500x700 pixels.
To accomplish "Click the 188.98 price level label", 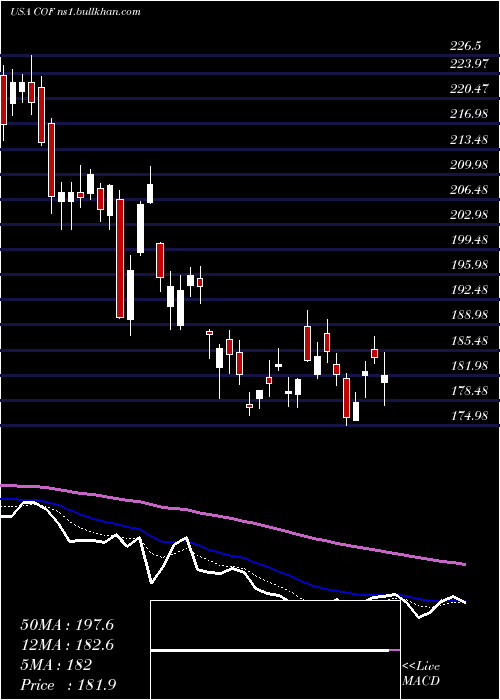I will pyautogui.click(x=469, y=315).
